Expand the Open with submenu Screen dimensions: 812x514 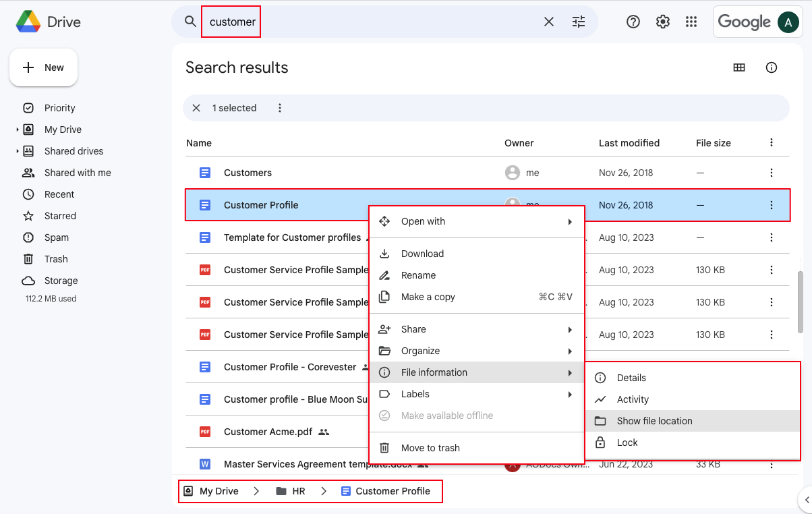476,221
